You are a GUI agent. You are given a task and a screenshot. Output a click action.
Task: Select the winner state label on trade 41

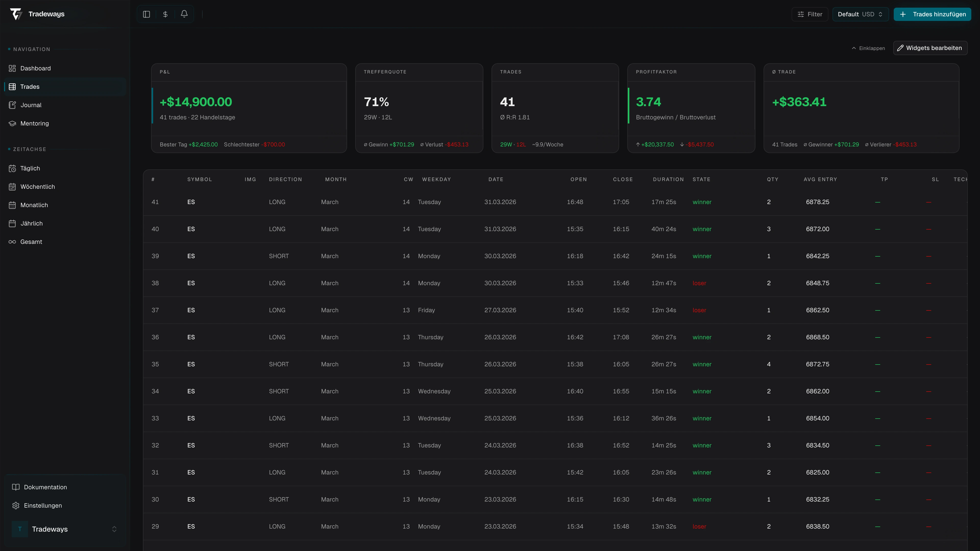point(702,202)
